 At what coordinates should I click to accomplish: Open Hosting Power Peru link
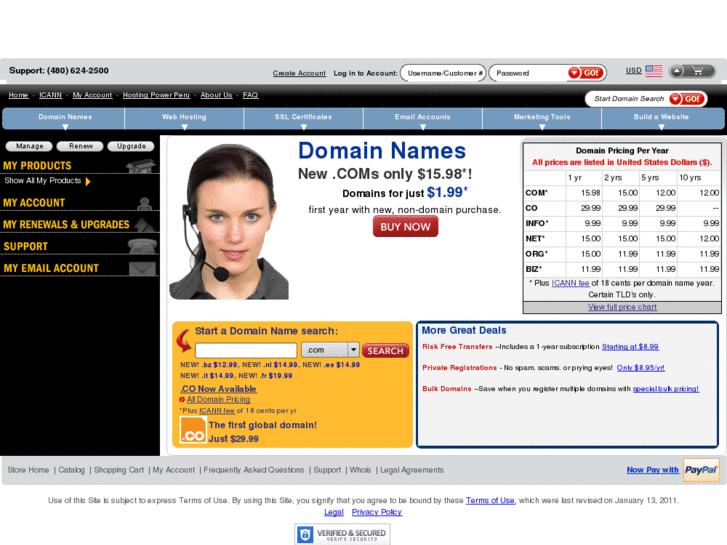156,95
